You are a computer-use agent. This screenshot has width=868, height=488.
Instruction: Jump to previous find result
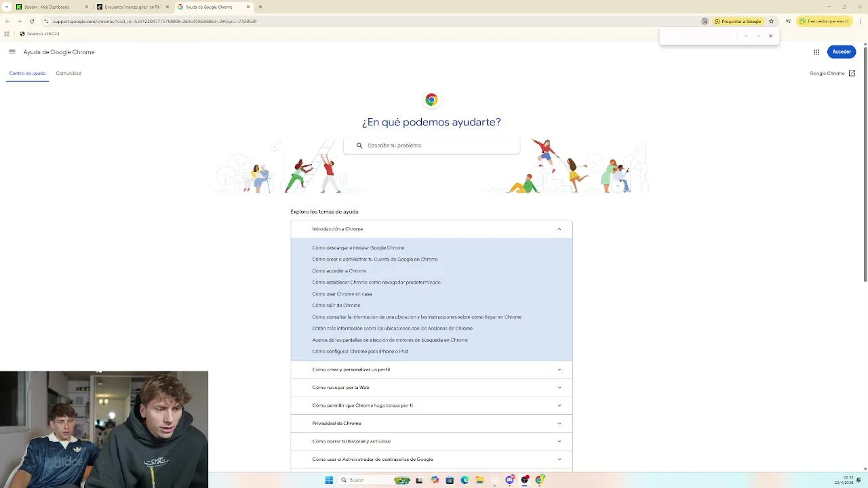(746, 36)
